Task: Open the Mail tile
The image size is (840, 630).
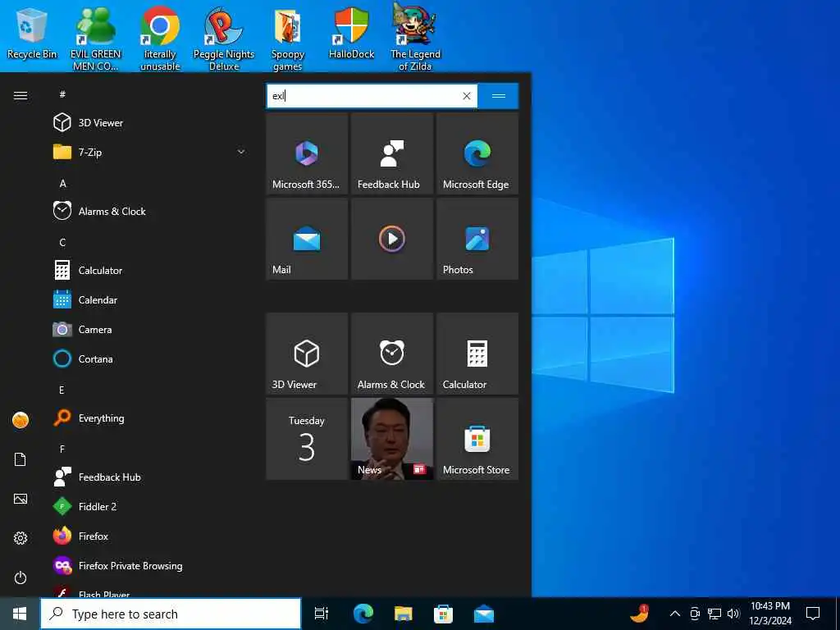Action: [307, 239]
